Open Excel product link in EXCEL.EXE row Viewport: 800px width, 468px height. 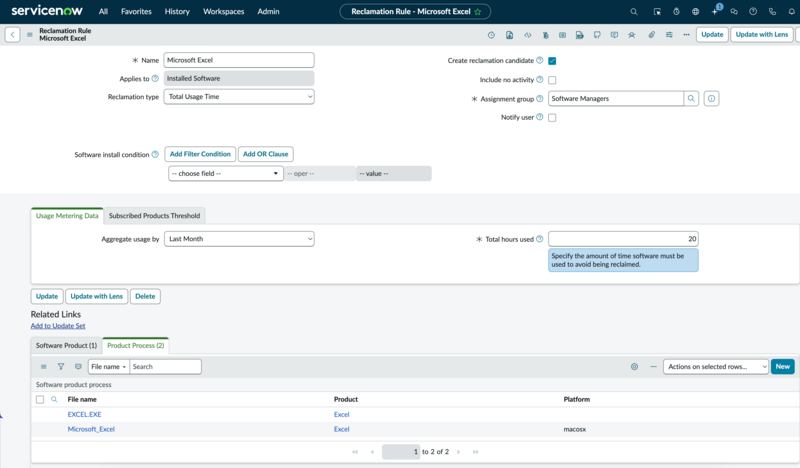point(341,414)
